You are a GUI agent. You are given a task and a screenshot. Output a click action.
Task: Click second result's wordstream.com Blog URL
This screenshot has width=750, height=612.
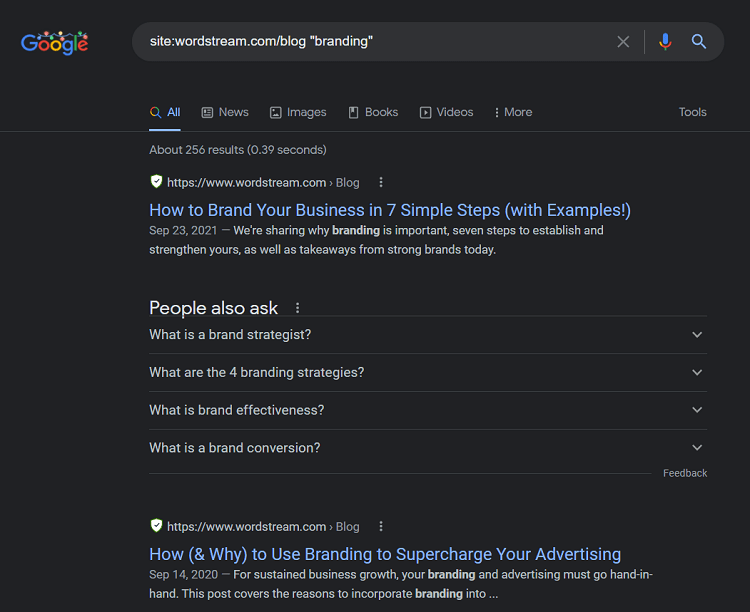263,526
